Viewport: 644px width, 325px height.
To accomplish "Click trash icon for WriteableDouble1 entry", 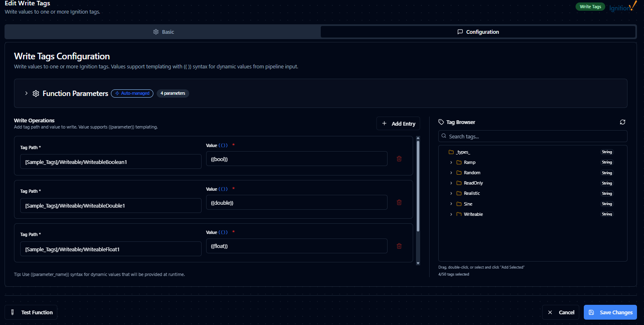I will 399,202.
